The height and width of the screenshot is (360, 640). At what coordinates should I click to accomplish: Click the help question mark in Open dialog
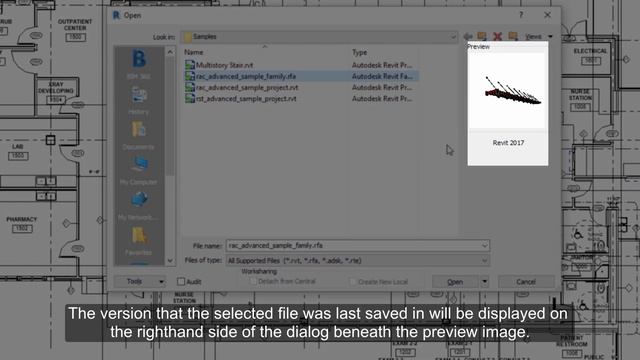(x=521, y=15)
